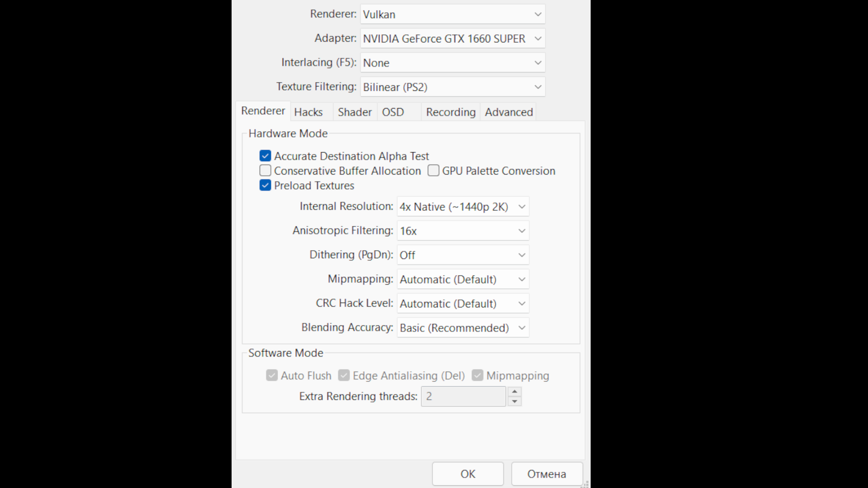The height and width of the screenshot is (488, 868).
Task: Open the Interlacing (F5) dropdown
Action: point(453,63)
